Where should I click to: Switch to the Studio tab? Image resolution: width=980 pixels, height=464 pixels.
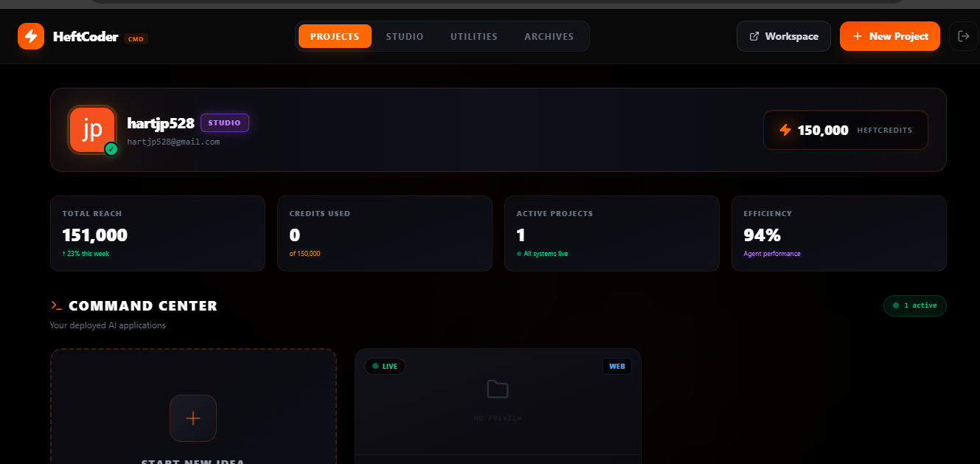point(405,36)
